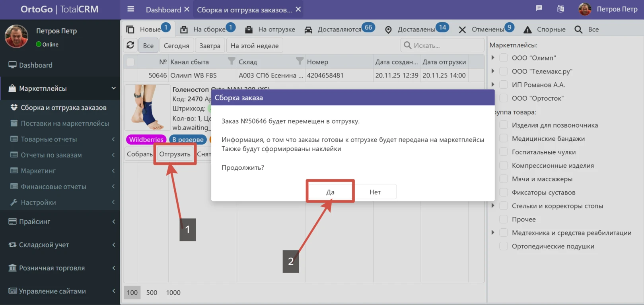Switch to the Доставляются tab

pyautogui.click(x=339, y=29)
